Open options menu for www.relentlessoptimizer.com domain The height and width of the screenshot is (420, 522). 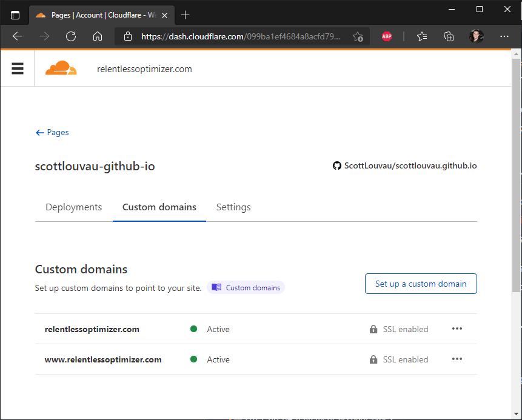457,359
